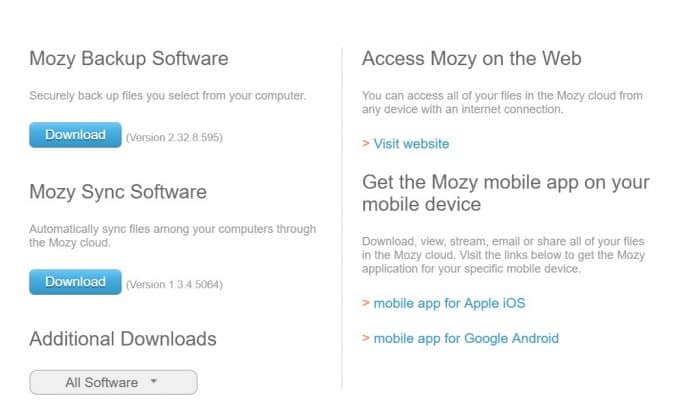Click the Get the Mozy mobile app heading

pos(506,193)
